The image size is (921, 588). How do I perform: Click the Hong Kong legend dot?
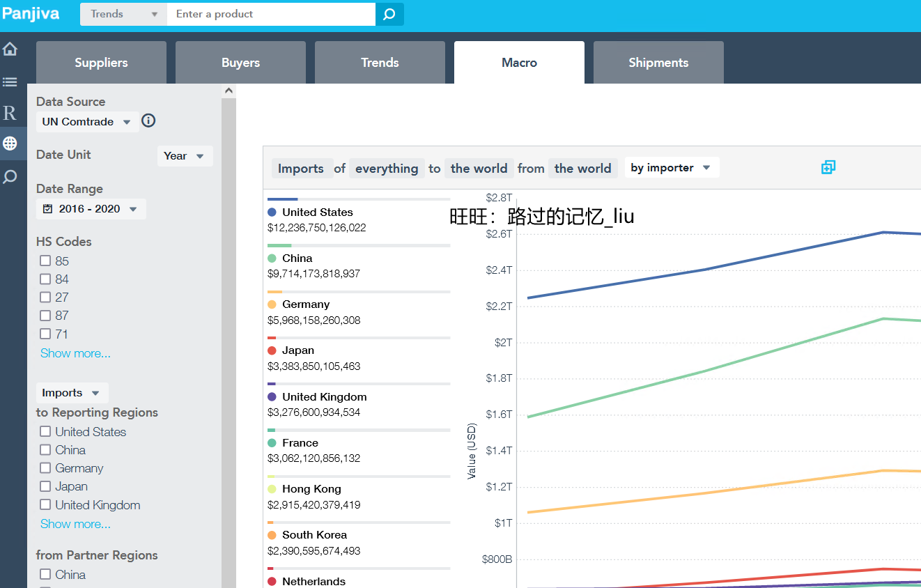coord(272,488)
